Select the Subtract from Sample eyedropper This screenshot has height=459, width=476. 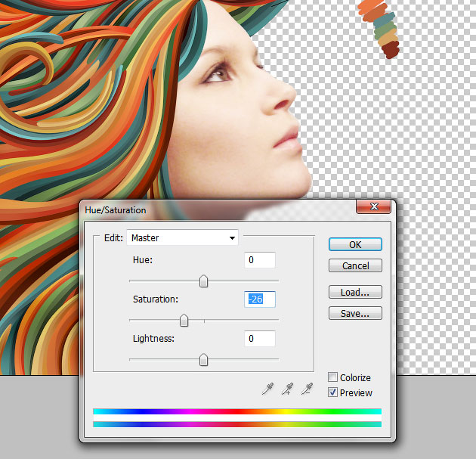click(x=307, y=389)
